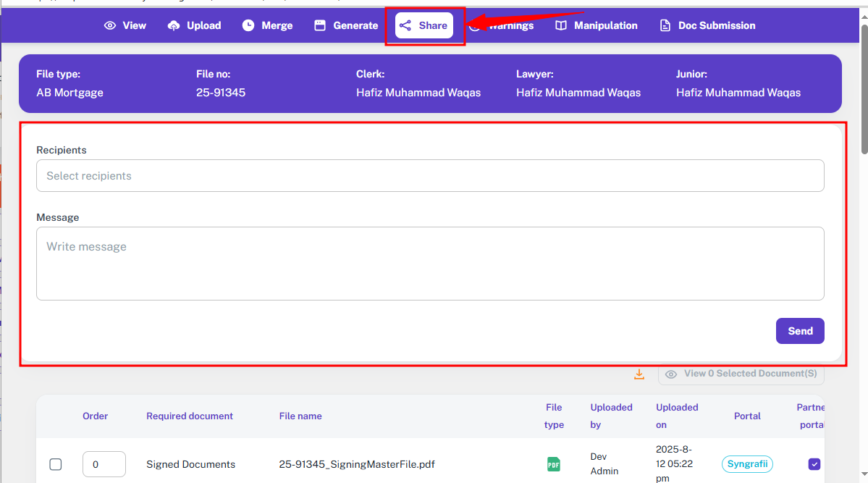Click the vertical page scrollbar

coord(864,87)
